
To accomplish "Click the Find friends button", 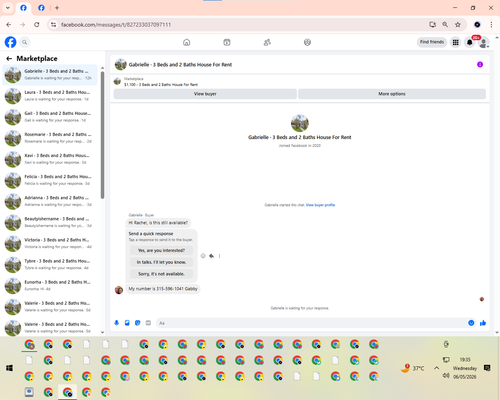I will point(432,42).
